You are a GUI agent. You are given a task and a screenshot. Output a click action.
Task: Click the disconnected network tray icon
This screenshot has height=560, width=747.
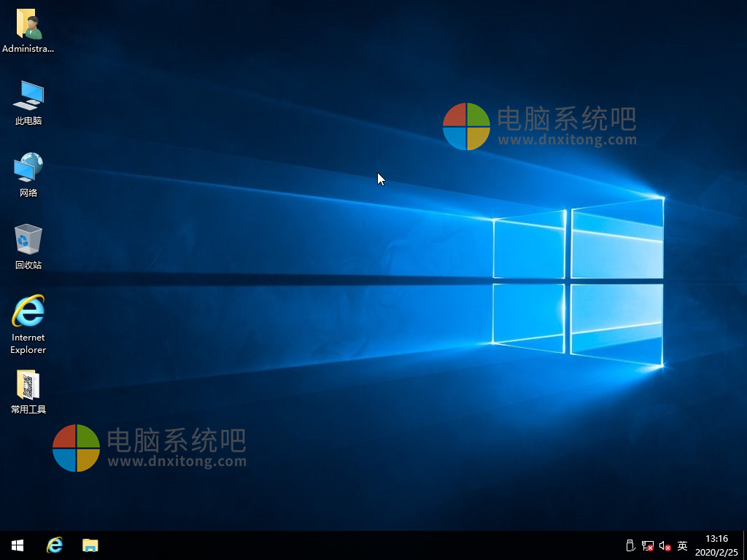(x=648, y=546)
